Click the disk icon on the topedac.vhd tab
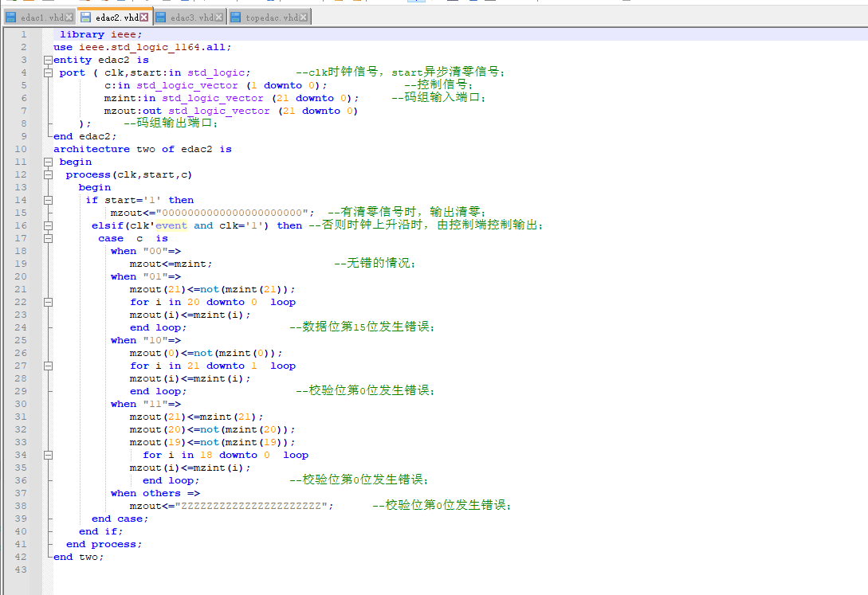This screenshot has width=868, height=595. 235,18
